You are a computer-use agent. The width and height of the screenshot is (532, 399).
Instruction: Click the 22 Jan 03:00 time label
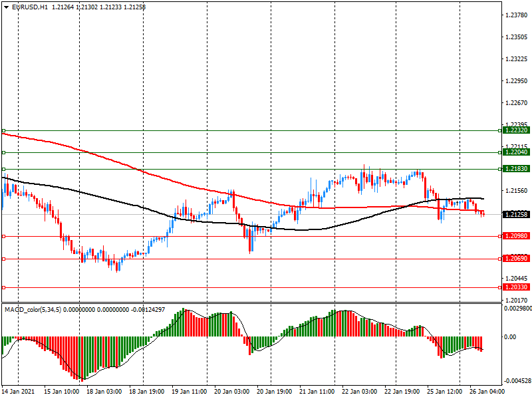coord(359,391)
